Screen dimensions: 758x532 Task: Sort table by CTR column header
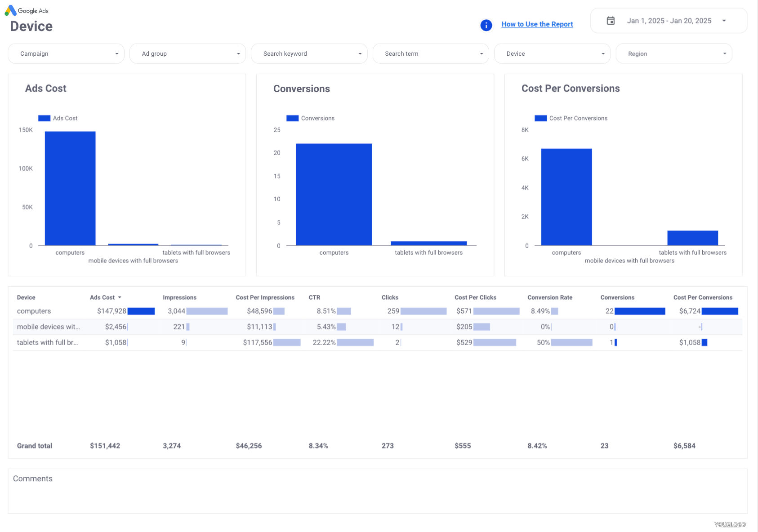[x=314, y=297]
